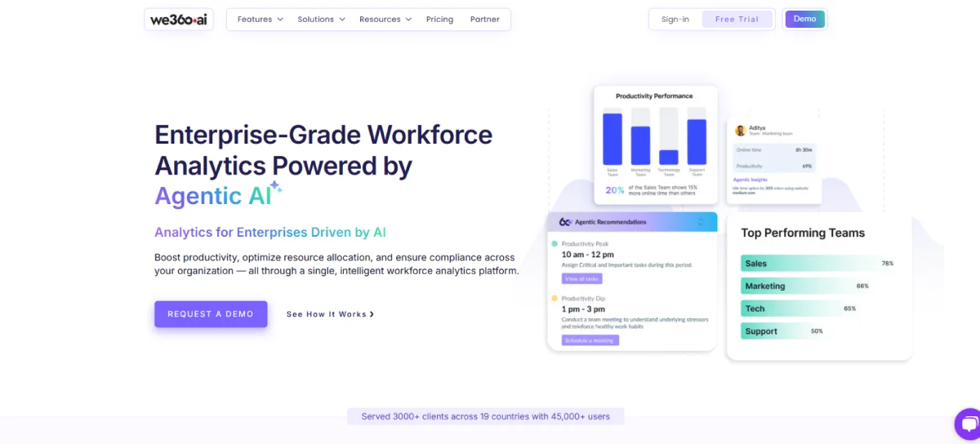Viewport: 980px width, 444px height.
Task: Open the Pricing page
Action: click(439, 20)
